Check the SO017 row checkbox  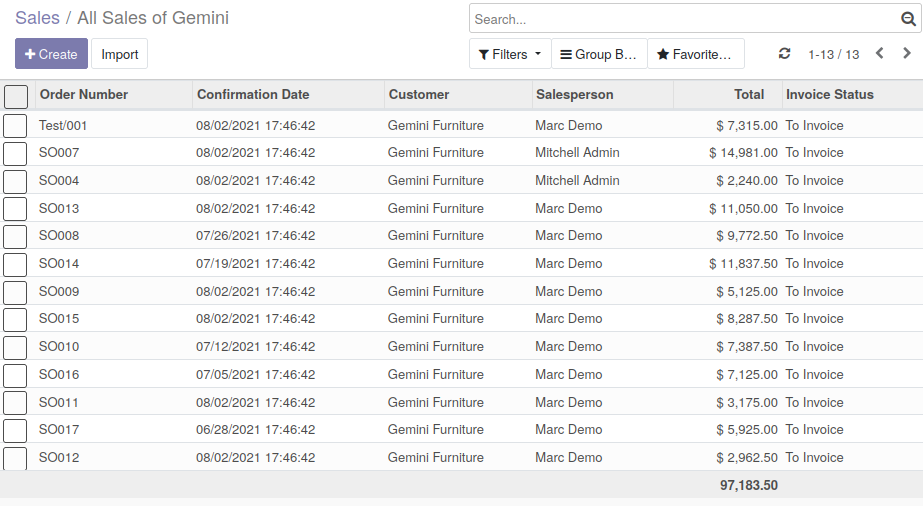tap(15, 430)
